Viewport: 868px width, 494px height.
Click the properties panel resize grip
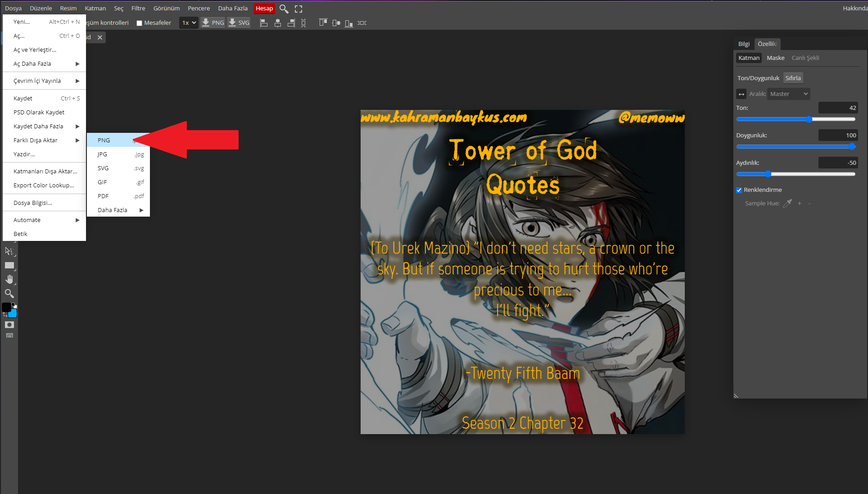point(736,396)
